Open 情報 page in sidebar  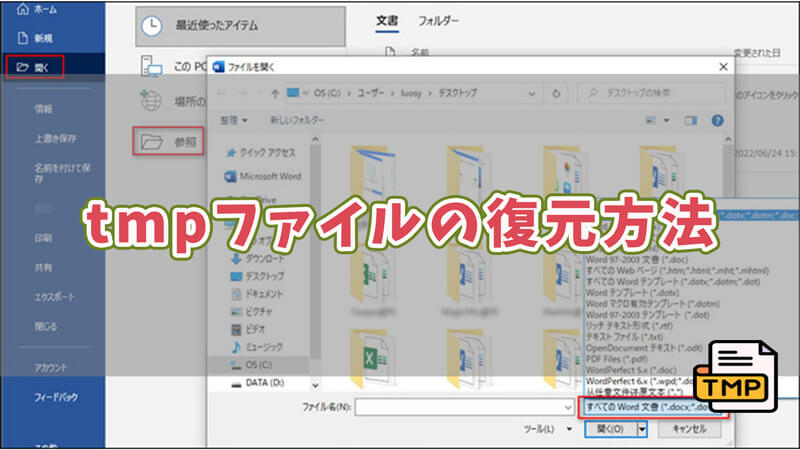[x=43, y=109]
